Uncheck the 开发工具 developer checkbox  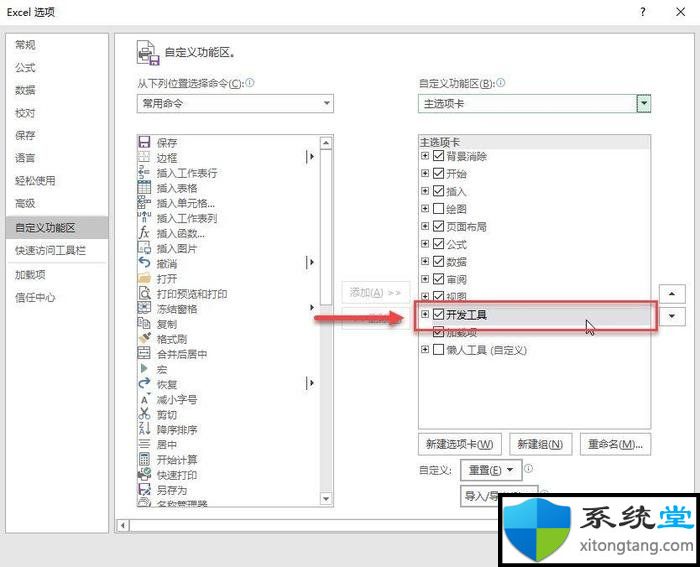438,314
